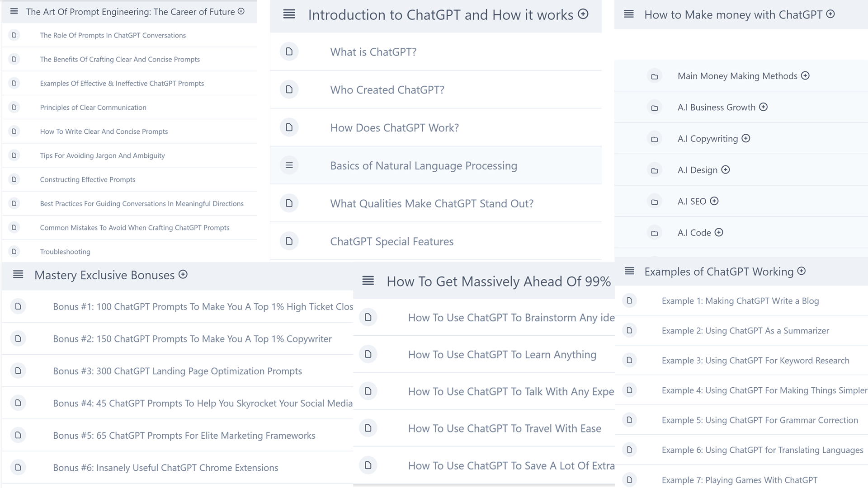The image size is (868, 488).
Task: Click the hamburger icon of 'How To Get Massively Ahead'
Action: coord(368,281)
